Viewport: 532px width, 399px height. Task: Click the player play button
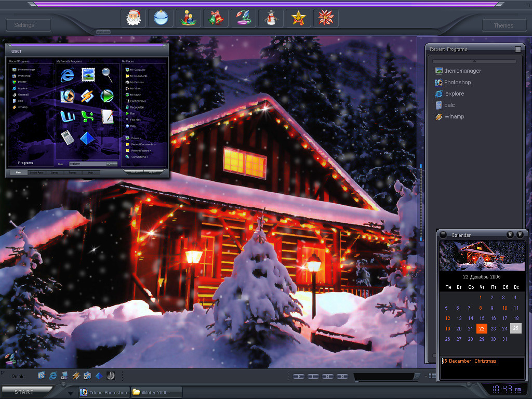299,376
